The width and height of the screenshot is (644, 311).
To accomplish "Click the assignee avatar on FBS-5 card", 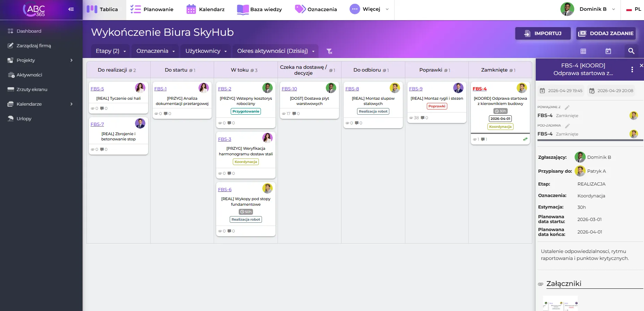I will [x=140, y=88].
